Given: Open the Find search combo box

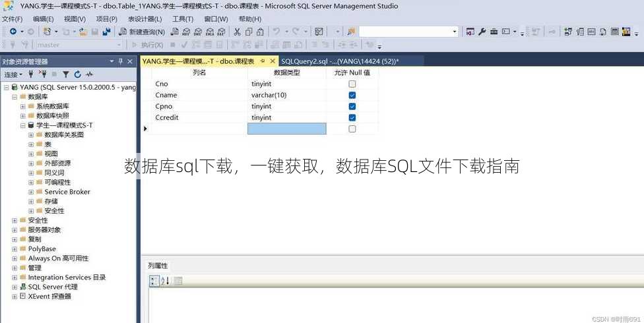Looking at the screenshot, I should (x=408, y=32).
